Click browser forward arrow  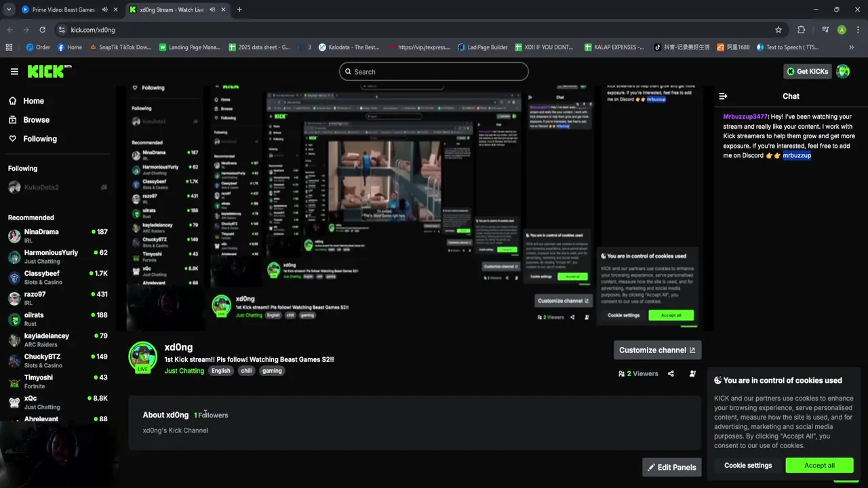click(26, 30)
